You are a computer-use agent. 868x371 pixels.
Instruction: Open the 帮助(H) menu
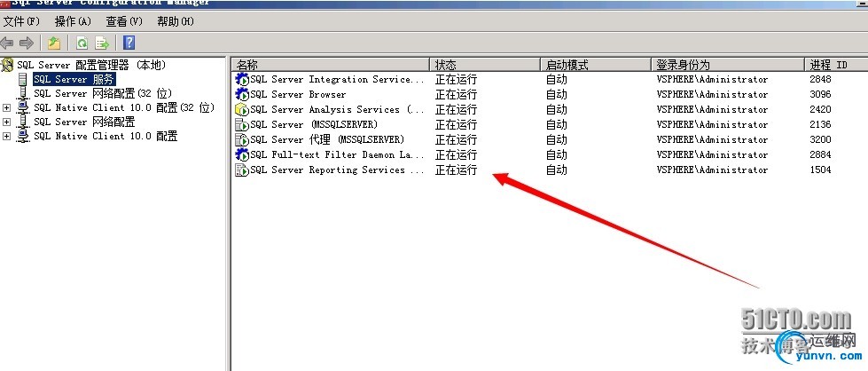point(176,21)
